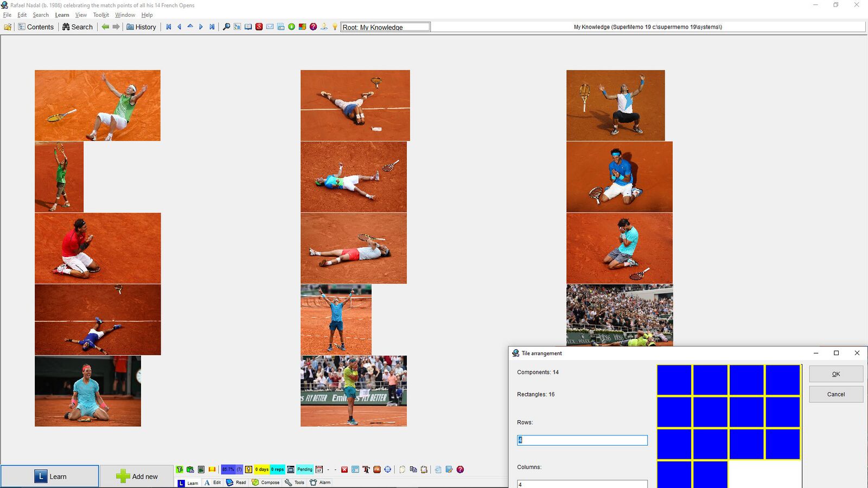Click the large Learn button at the bottom left

pyautogui.click(x=50, y=476)
